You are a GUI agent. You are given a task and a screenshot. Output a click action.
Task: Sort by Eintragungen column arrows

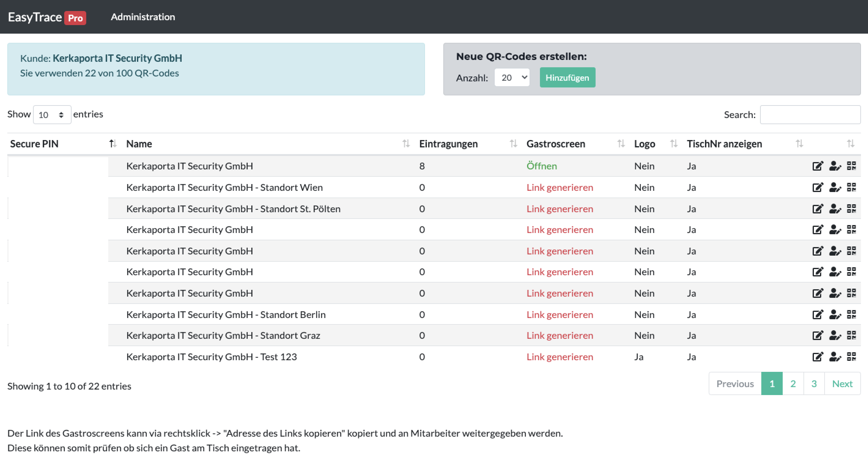(513, 144)
